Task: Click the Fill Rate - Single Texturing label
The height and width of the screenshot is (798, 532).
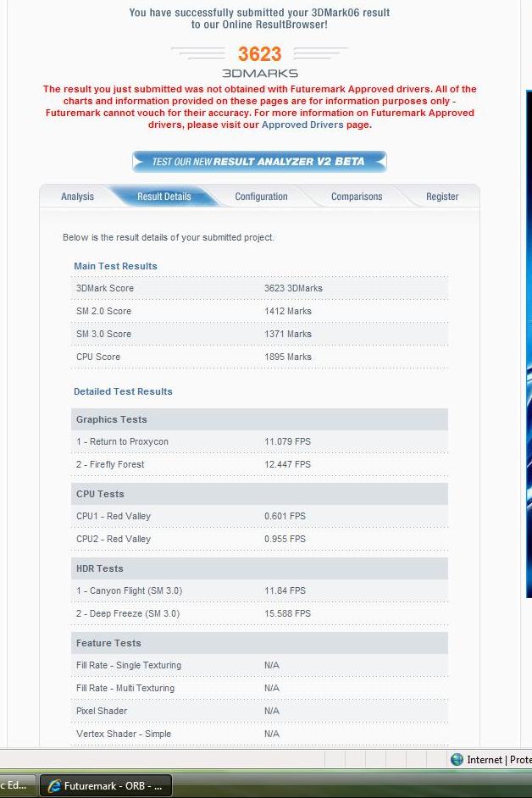Action: (129, 665)
